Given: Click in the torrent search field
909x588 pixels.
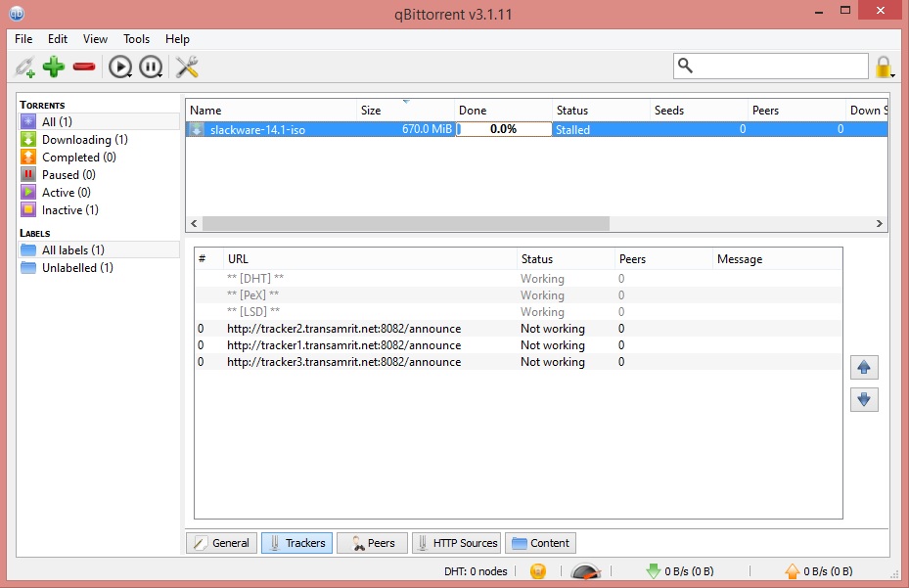Looking at the screenshot, I should click(x=771, y=67).
